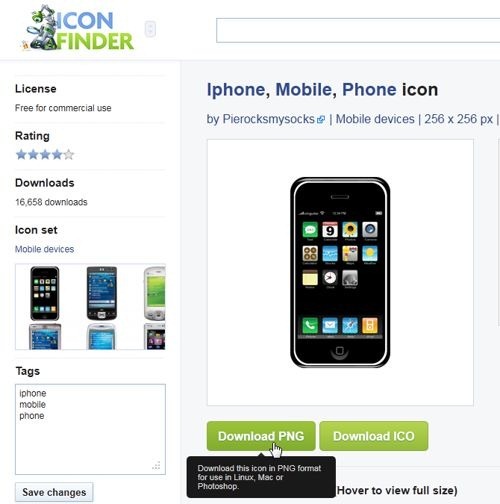This screenshot has height=504, width=500.
Task: Click the Download ICO button
Action: (x=374, y=436)
